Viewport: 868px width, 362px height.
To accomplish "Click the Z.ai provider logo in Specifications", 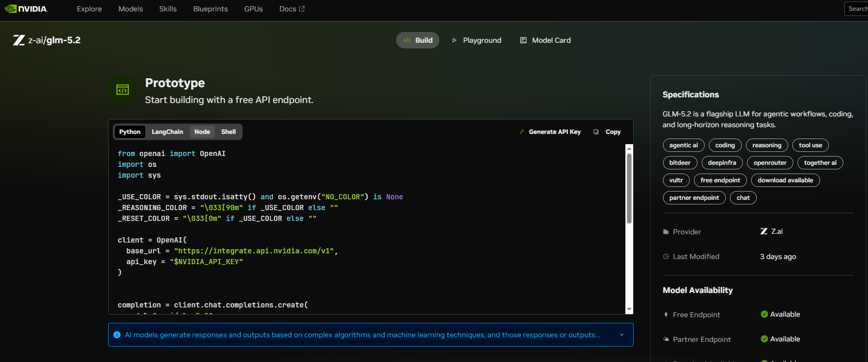I will tap(764, 231).
